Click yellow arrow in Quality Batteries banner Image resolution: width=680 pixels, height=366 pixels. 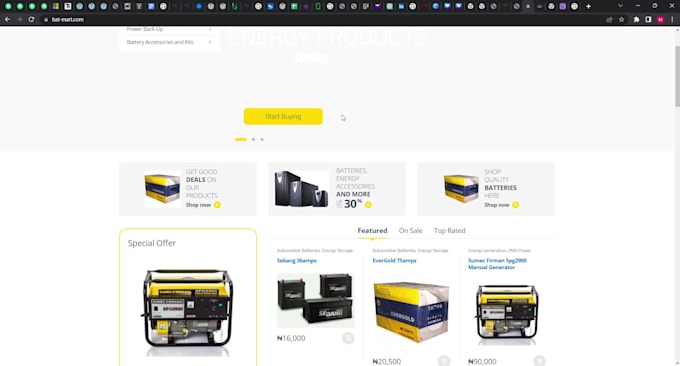[x=516, y=205]
